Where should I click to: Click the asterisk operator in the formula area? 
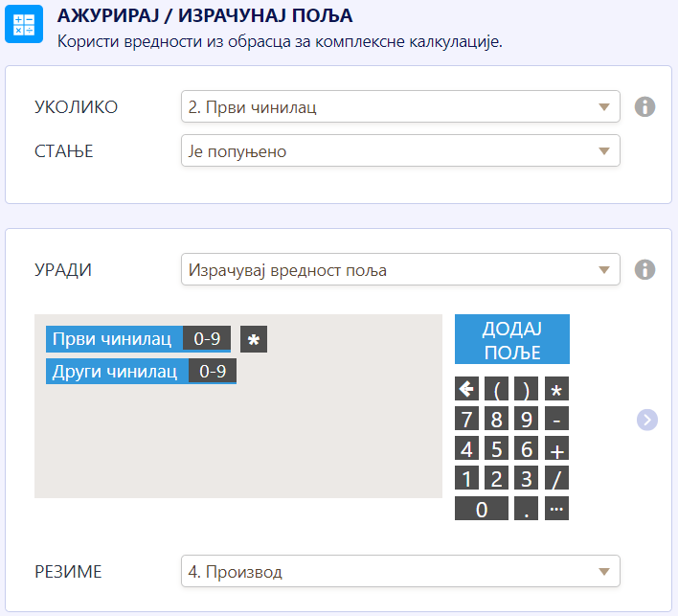254,340
